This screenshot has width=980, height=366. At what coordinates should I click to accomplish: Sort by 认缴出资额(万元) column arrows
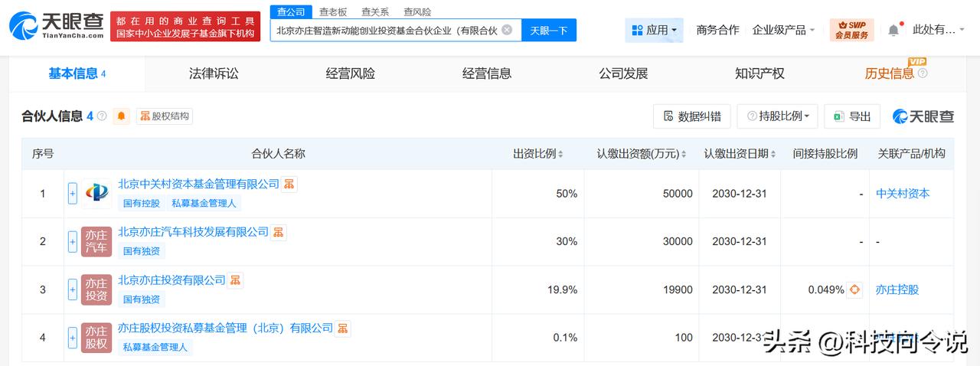pos(684,154)
